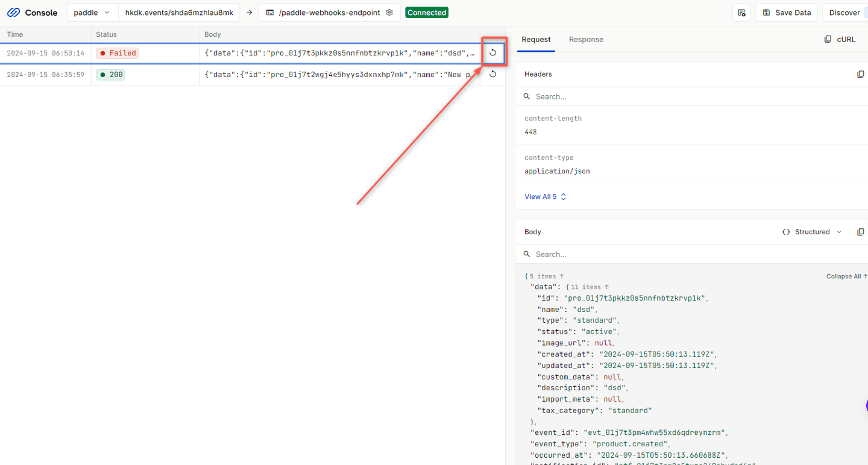Click the Save Data button
Image resolution: width=868 pixels, height=465 pixels.
click(787, 13)
